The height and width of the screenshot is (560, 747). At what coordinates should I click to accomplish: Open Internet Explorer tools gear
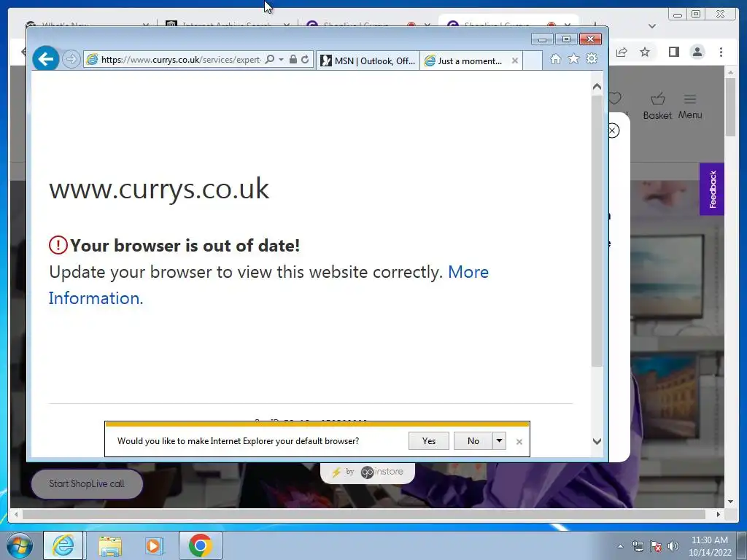(x=592, y=58)
